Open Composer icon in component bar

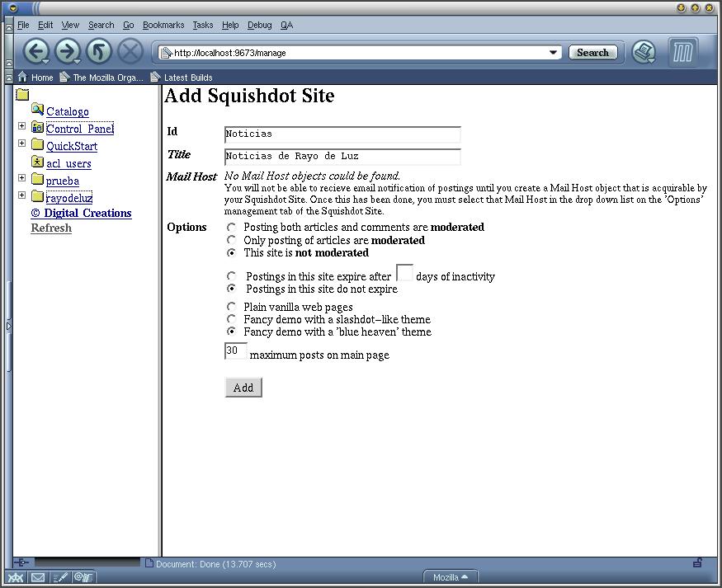[60, 577]
